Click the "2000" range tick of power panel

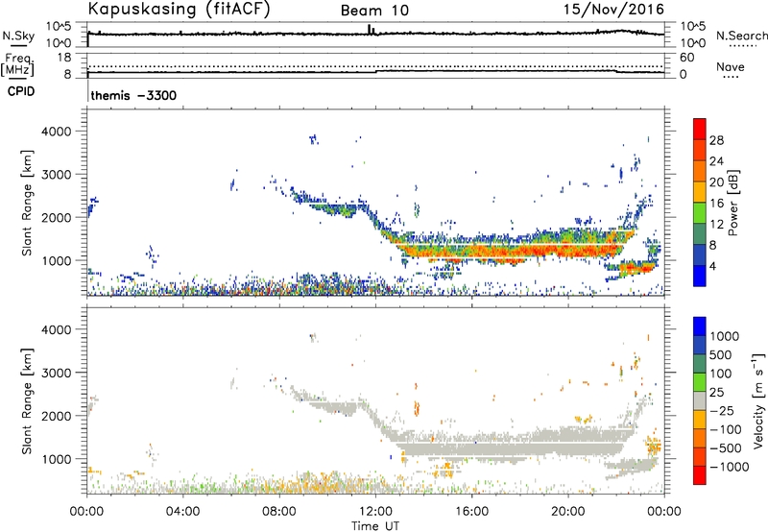click(x=57, y=218)
